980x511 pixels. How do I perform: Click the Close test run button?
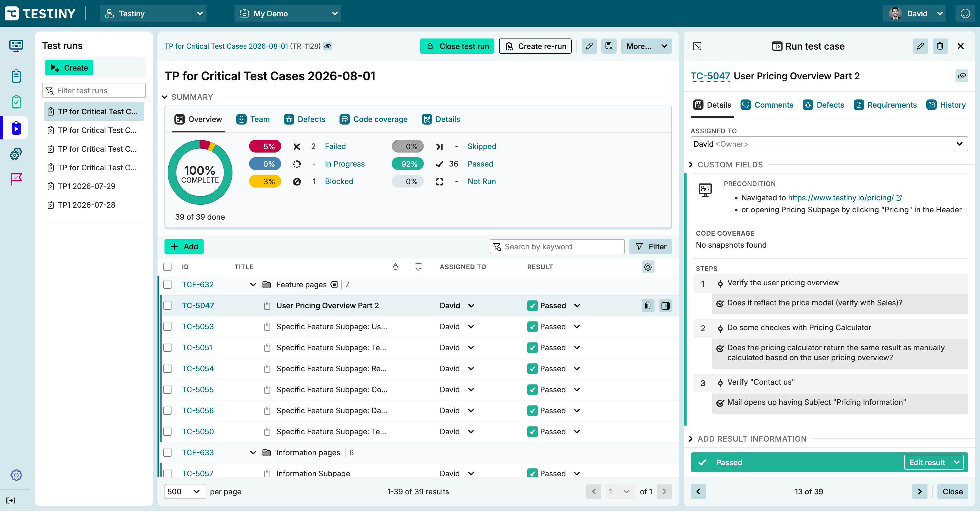tap(457, 46)
